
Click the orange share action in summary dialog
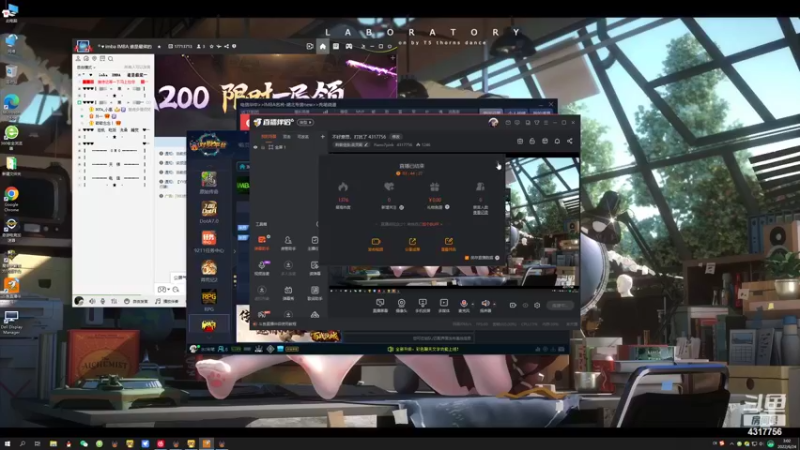[x=412, y=242]
